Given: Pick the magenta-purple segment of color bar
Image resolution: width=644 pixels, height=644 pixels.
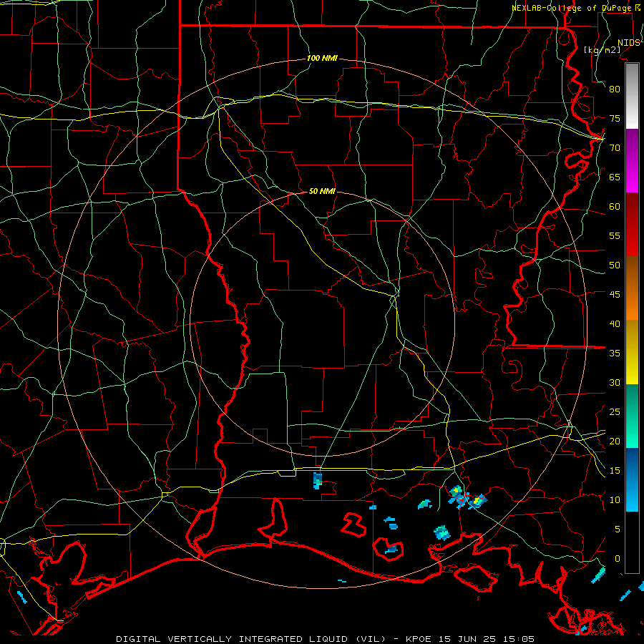Looking at the screenshot, I should tap(632, 160).
